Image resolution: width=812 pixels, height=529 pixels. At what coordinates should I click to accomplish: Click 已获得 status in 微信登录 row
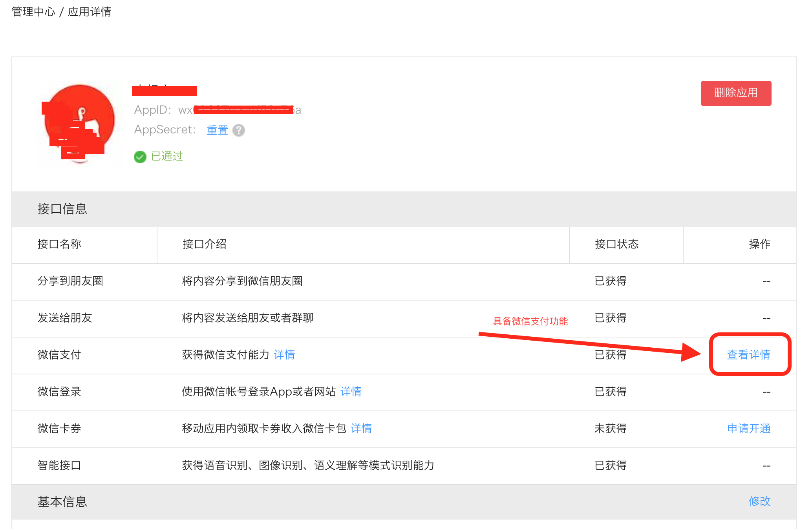point(611,392)
